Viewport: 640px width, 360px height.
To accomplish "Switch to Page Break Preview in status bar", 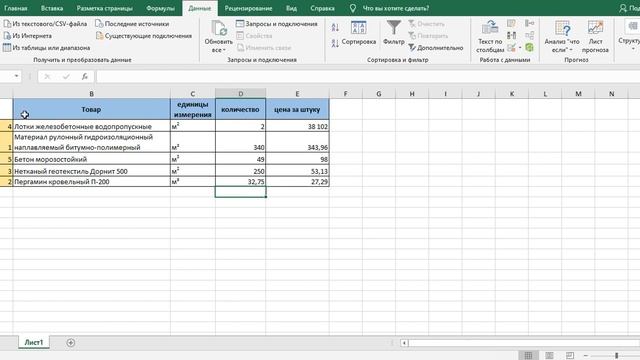I will coord(570,356).
